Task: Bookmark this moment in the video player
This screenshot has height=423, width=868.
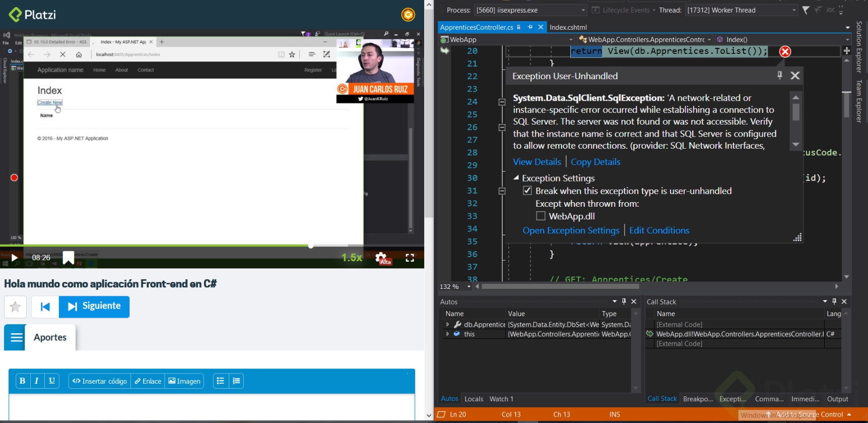Action: point(69,258)
